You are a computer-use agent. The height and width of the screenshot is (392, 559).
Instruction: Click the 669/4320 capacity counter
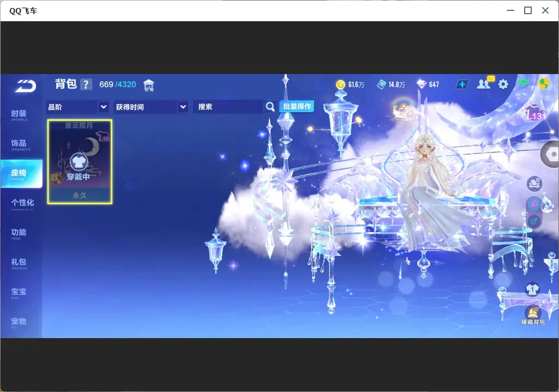[118, 84]
